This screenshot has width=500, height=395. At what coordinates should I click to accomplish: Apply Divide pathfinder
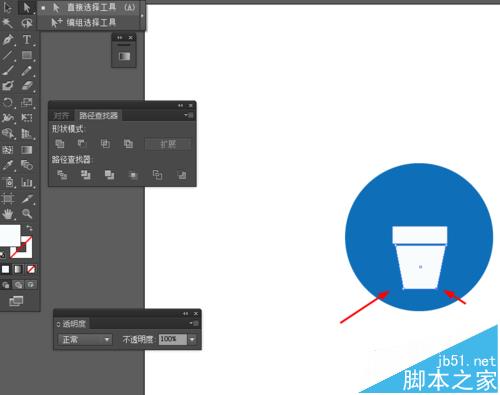tap(62, 175)
